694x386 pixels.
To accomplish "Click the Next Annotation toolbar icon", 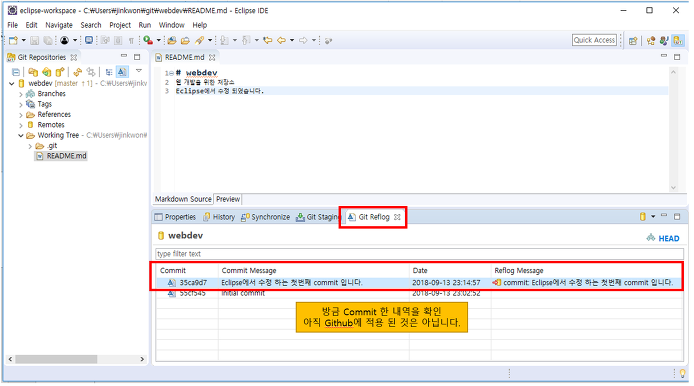I will 225,40.
